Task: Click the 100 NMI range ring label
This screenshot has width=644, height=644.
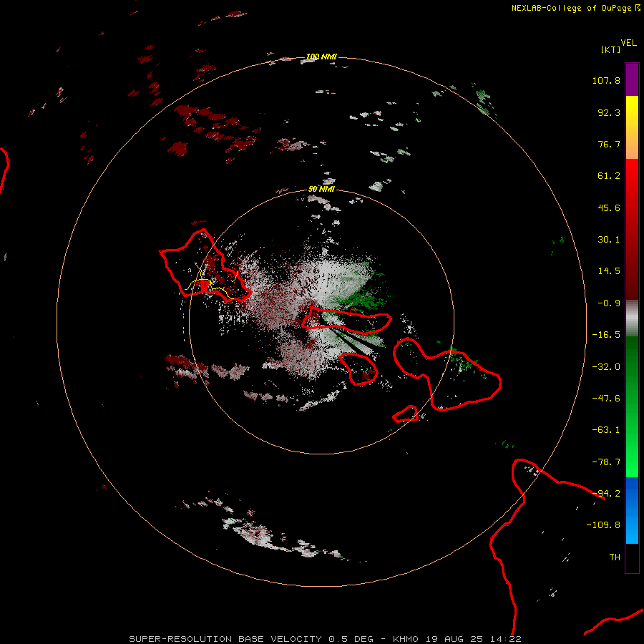Action: point(321,57)
